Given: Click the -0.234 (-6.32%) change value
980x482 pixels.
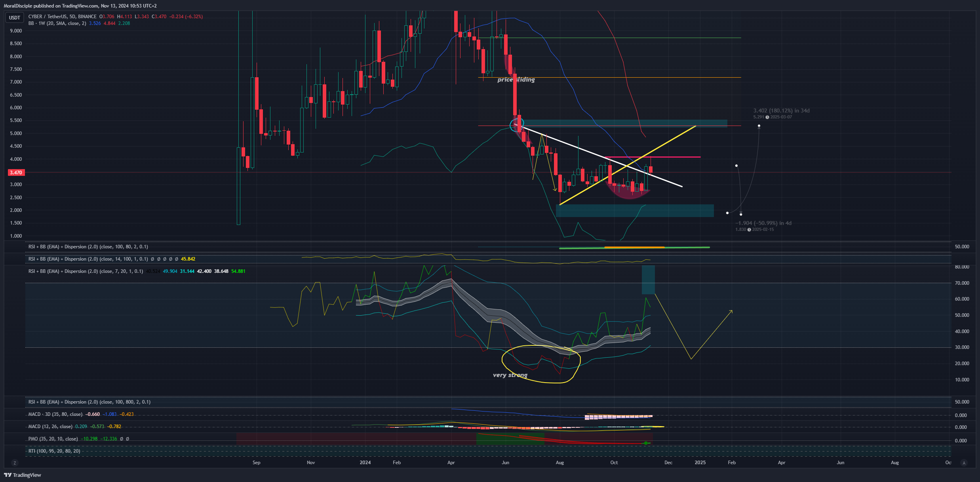Looking at the screenshot, I should click(186, 17).
